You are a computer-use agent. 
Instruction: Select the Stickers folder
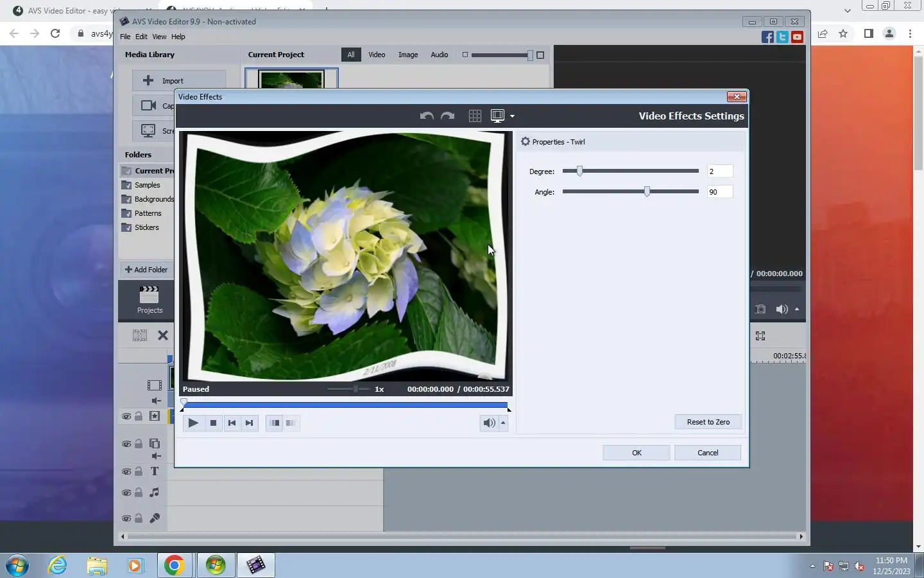coord(148,227)
